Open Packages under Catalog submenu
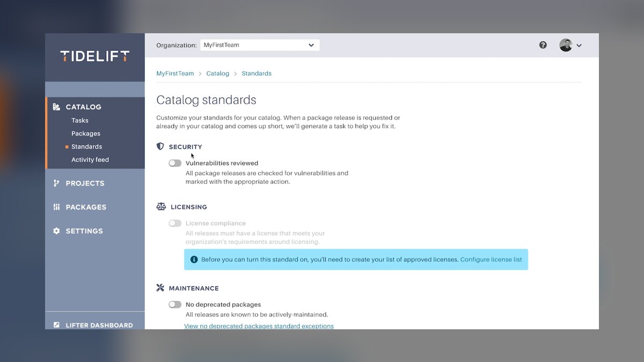Viewport: 644px width, 362px height. pyautogui.click(x=86, y=134)
